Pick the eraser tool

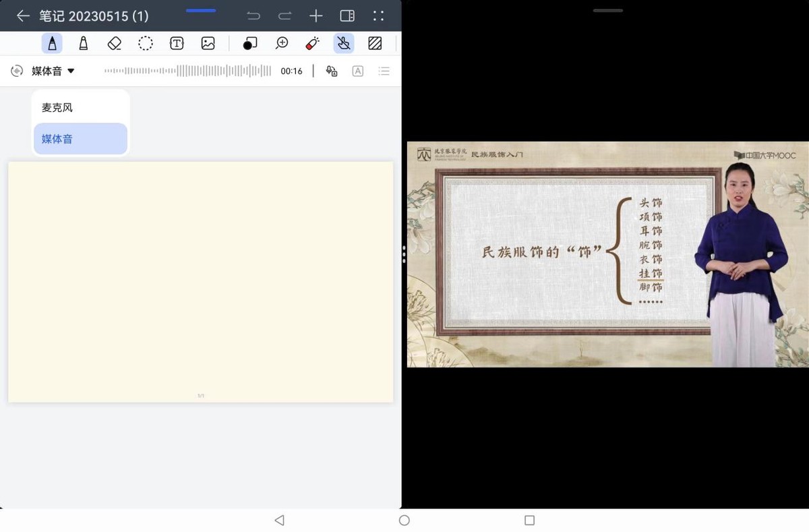114,42
